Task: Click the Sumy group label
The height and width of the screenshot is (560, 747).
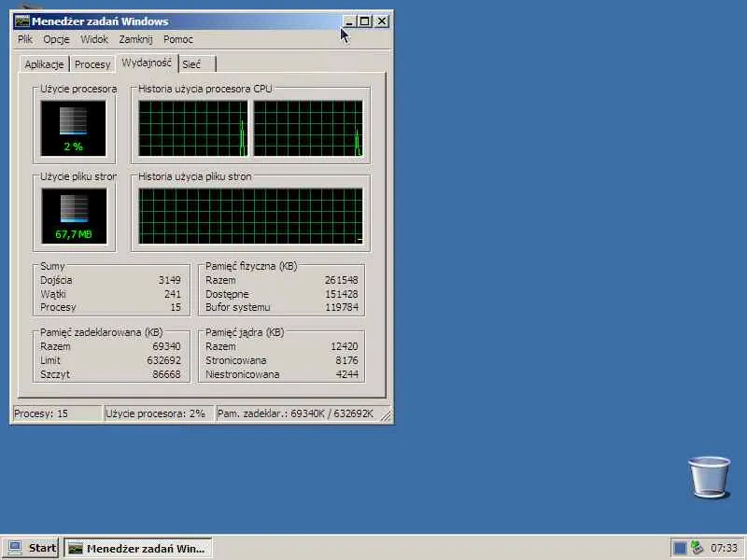Action: point(52,266)
